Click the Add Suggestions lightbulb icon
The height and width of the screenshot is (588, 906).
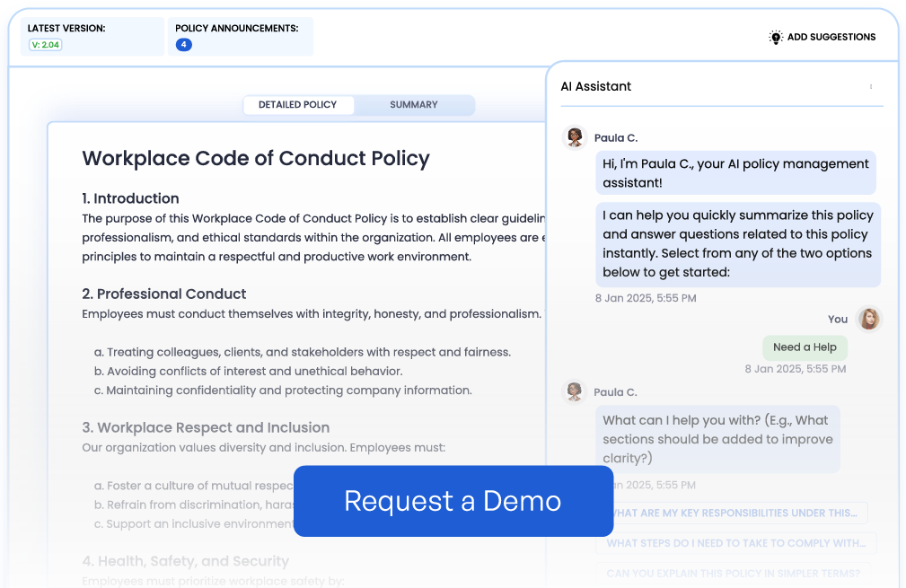774,37
